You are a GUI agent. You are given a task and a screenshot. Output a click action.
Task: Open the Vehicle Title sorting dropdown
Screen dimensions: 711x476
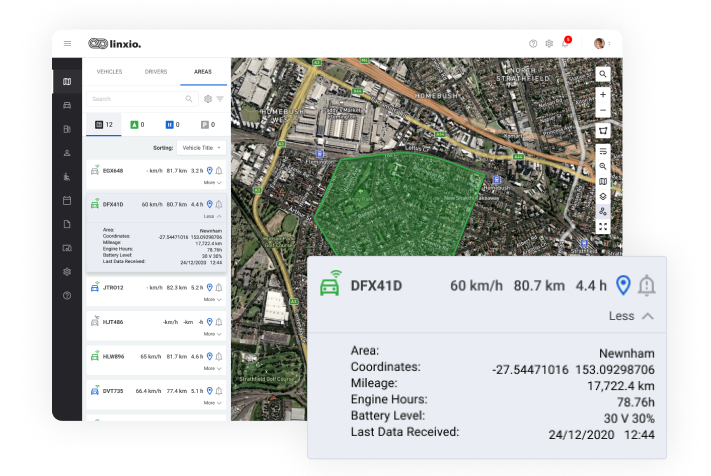pyautogui.click(x=202, y=147)
